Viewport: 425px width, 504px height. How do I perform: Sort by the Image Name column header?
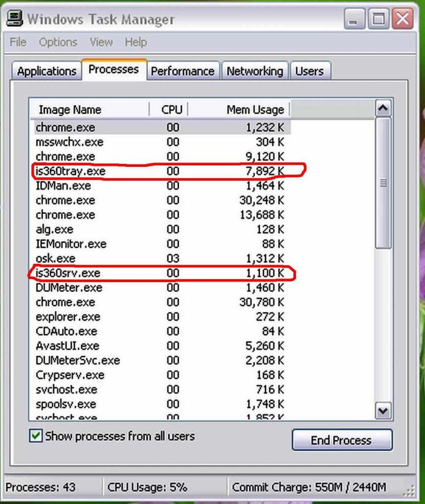90,110
